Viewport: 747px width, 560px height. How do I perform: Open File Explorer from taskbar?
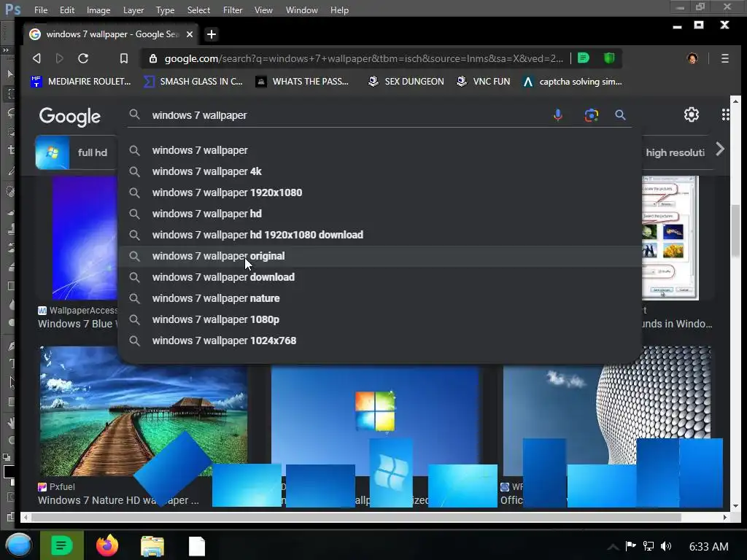click(152, 546)
